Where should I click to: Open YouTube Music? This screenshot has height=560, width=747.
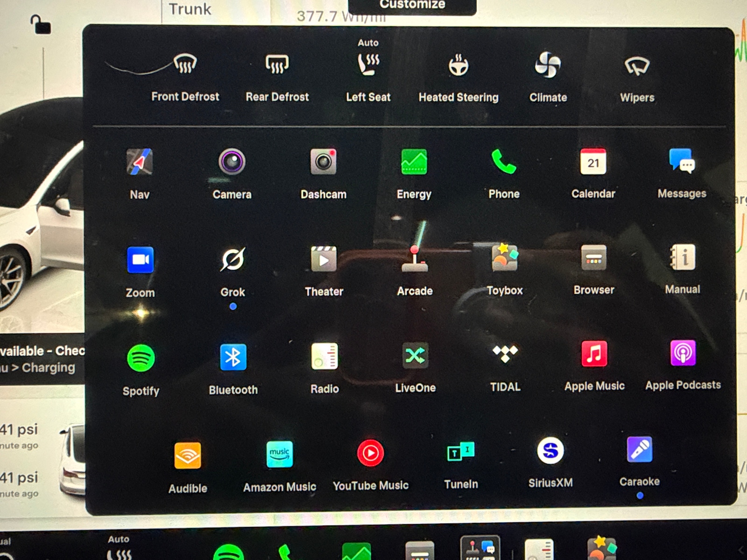click(x=371, y=453)
